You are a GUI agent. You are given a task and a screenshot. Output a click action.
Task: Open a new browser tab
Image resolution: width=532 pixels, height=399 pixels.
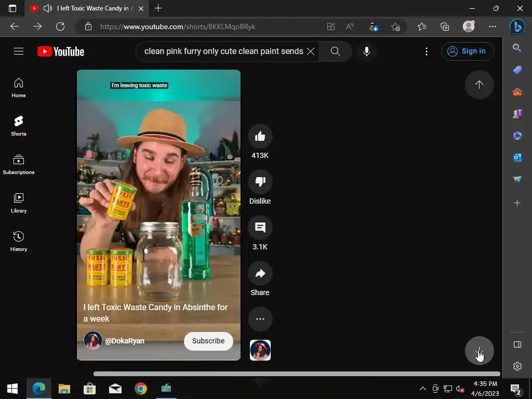(x=158, y=8)
